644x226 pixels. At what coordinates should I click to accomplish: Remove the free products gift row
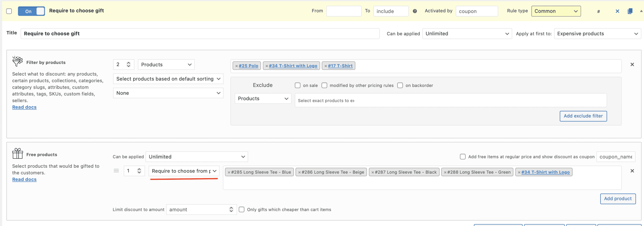click(632, 171)
